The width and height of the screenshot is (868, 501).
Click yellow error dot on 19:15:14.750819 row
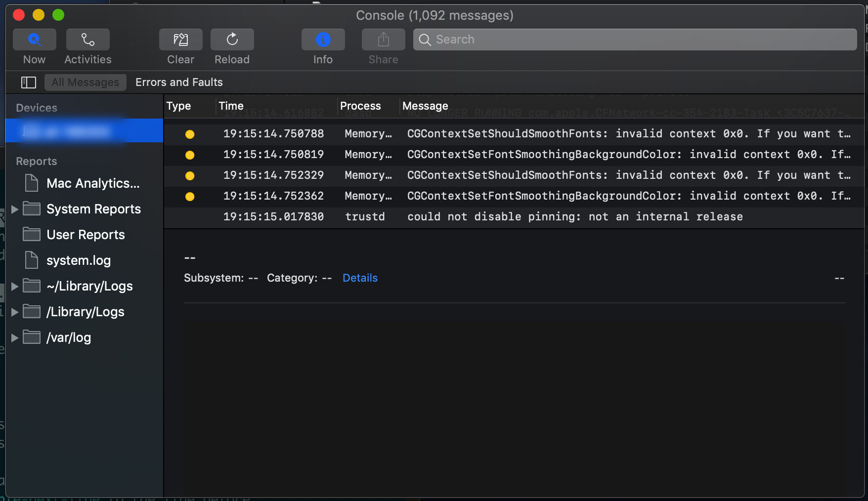click(190, 155)
